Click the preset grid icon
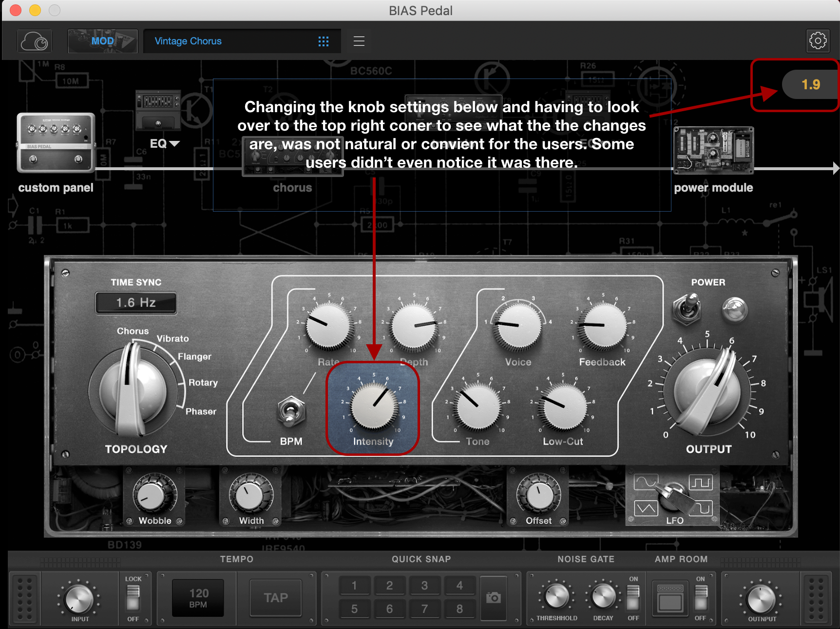Screen dimensions: 840x629 [324, 41]
